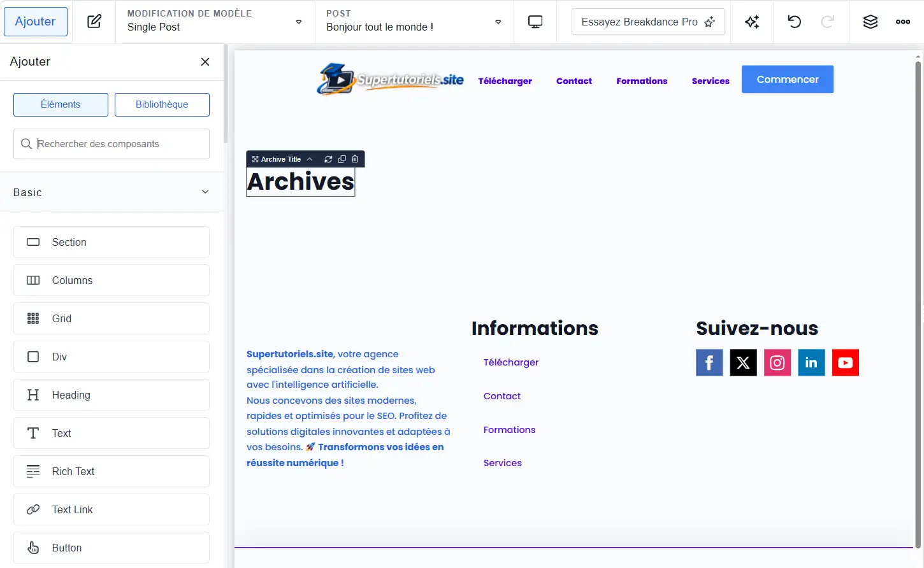
Task: Delete the Archive Title element
Action: (x=355, y=159)
